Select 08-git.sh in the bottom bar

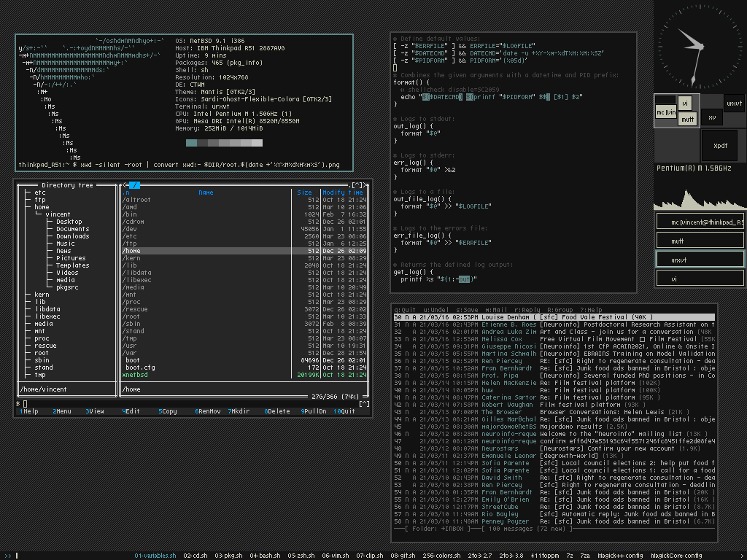pos(403,556)
